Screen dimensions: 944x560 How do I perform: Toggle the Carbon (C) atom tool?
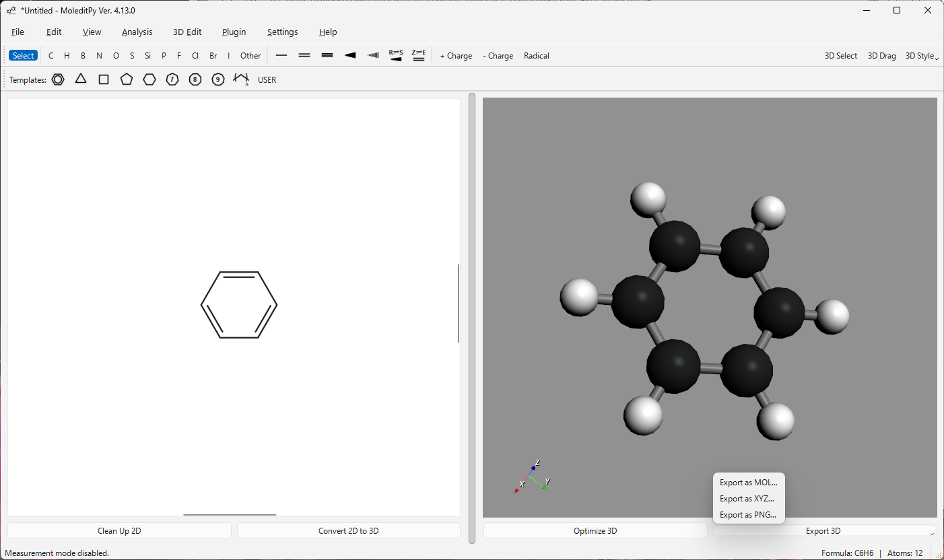50,56
